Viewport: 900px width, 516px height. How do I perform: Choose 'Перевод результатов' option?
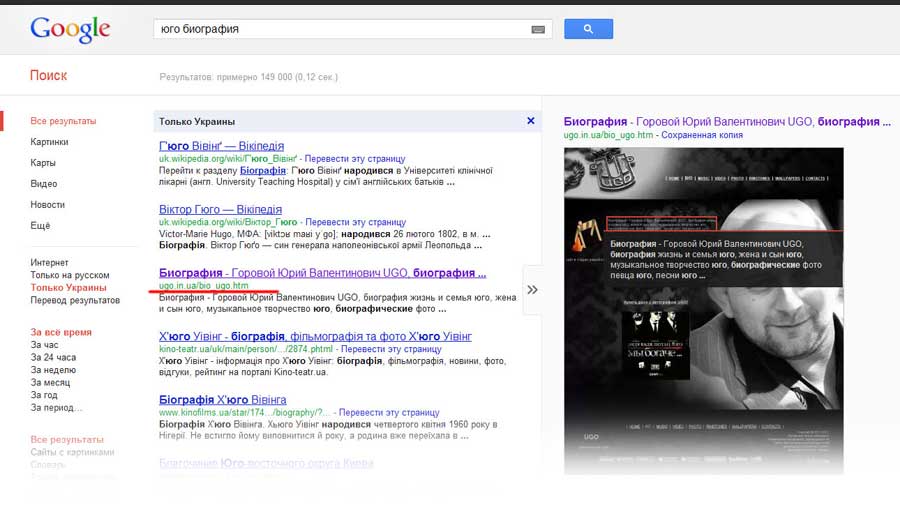click(75, 300)
